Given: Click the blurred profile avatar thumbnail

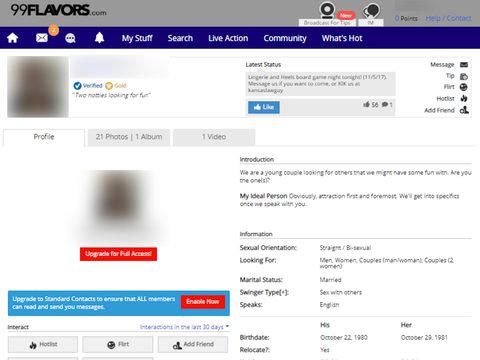Looking at the screenshot, I should coord(38,87).
